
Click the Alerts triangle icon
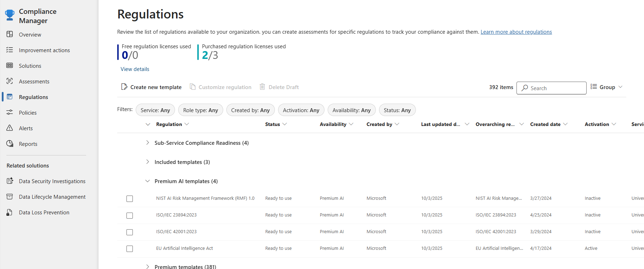point(10,128)
